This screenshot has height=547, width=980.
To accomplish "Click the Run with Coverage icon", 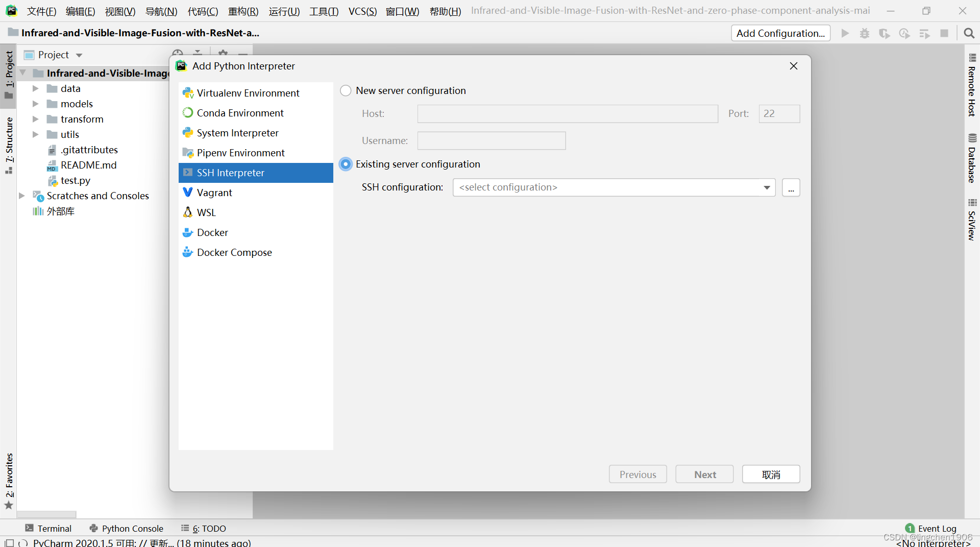I will [x=884, y=33].
